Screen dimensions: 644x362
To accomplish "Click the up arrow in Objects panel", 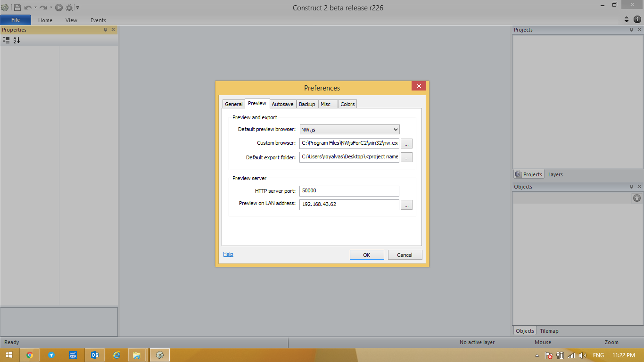I will tap(637, 198).
